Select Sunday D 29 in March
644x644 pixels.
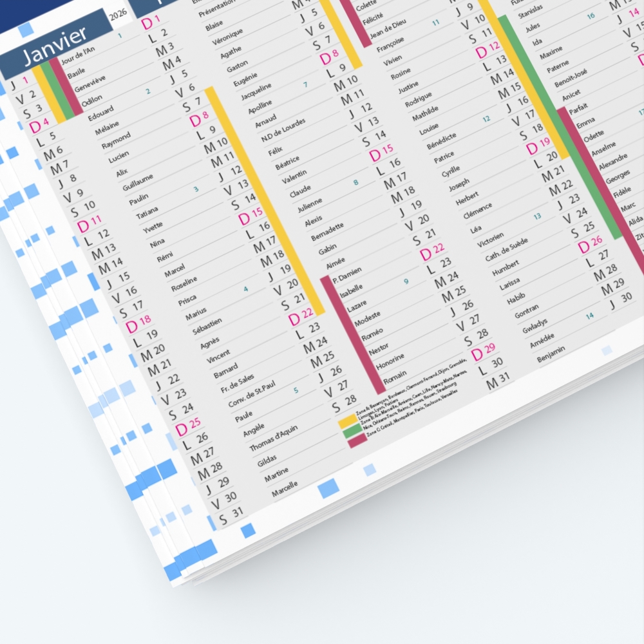[483, 352]
